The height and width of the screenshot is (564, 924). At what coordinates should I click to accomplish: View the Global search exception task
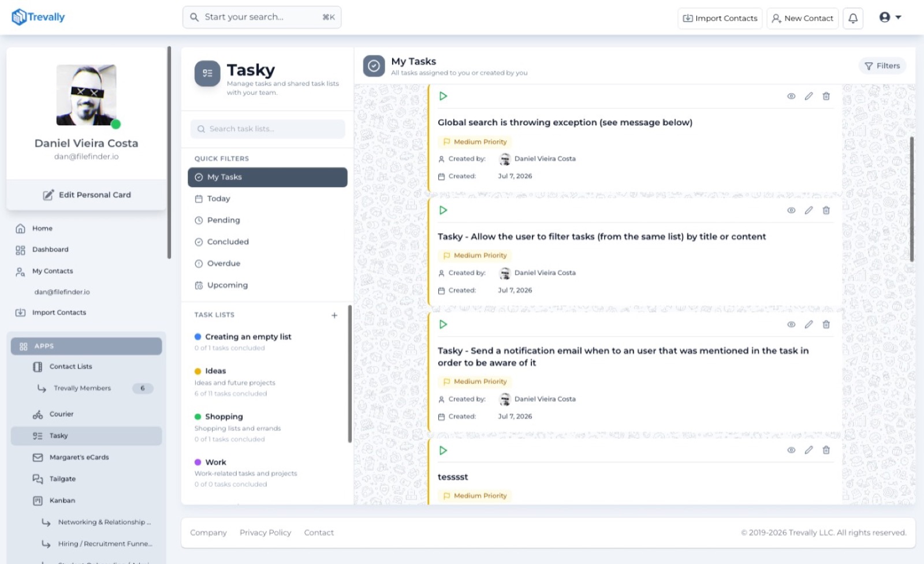(791, 96)
